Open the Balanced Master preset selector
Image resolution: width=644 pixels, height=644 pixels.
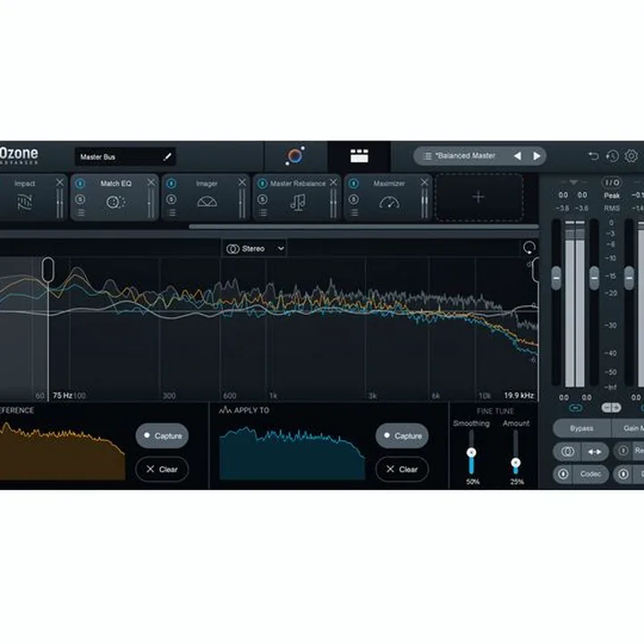click(x=479, y=156)
